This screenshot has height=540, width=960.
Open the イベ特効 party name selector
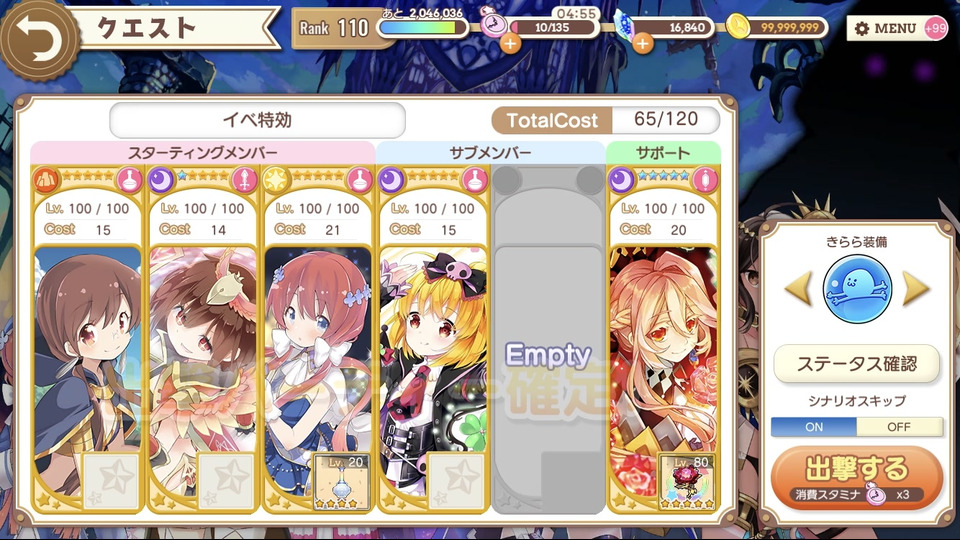[257, 120]
